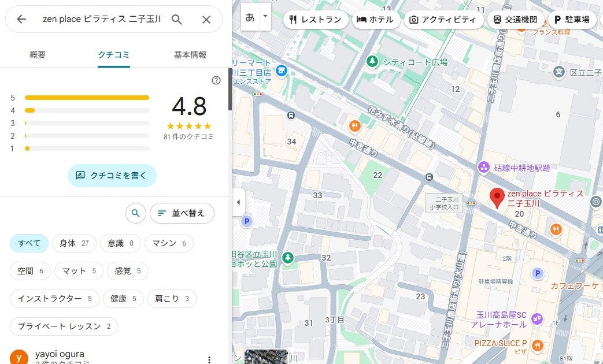The image size is (603, 364).
Task: Collapse the side panel with the arrow
Action: pyautogui.click(x=239, y=202)
